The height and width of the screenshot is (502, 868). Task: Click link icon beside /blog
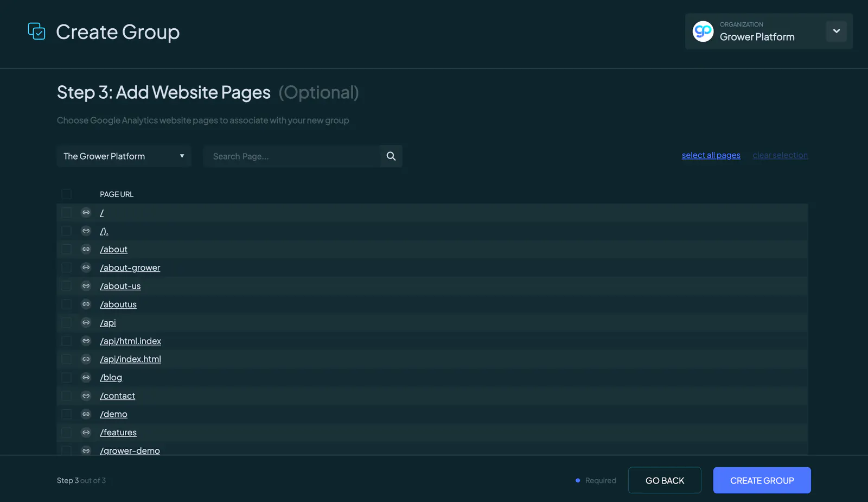tap(86, 378)
